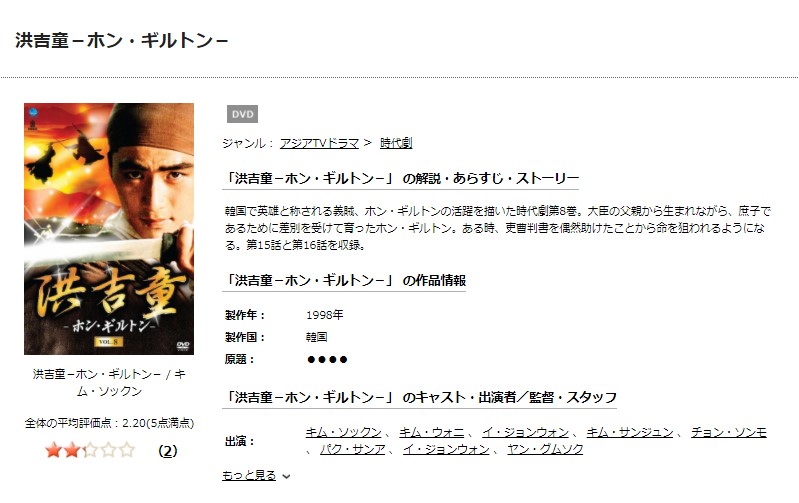The image size is (799, 503).
Task: Click first イ・ジョンウォン link after キム・ウォニ
Action: click(x=525, y=433)
